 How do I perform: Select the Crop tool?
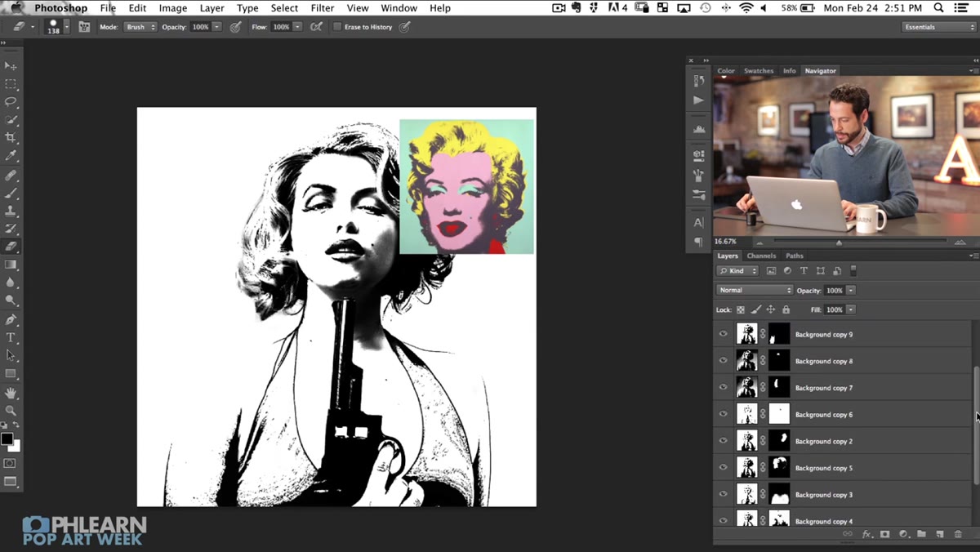pos(11,138)
